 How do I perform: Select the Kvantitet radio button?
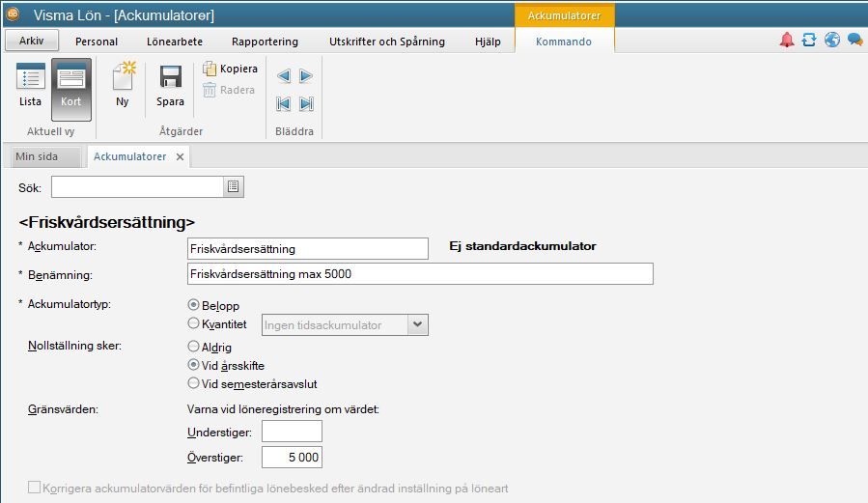point(194,324)
